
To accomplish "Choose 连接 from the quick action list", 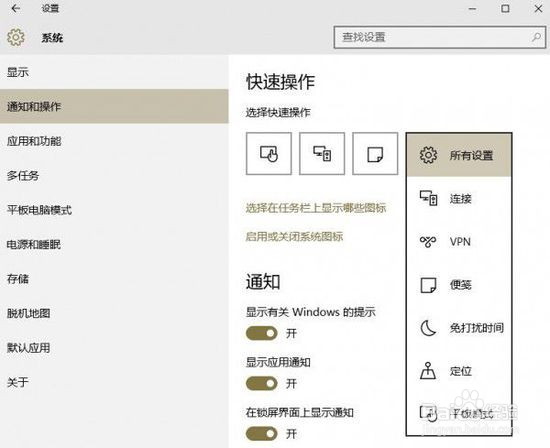I will pos(459,199).
